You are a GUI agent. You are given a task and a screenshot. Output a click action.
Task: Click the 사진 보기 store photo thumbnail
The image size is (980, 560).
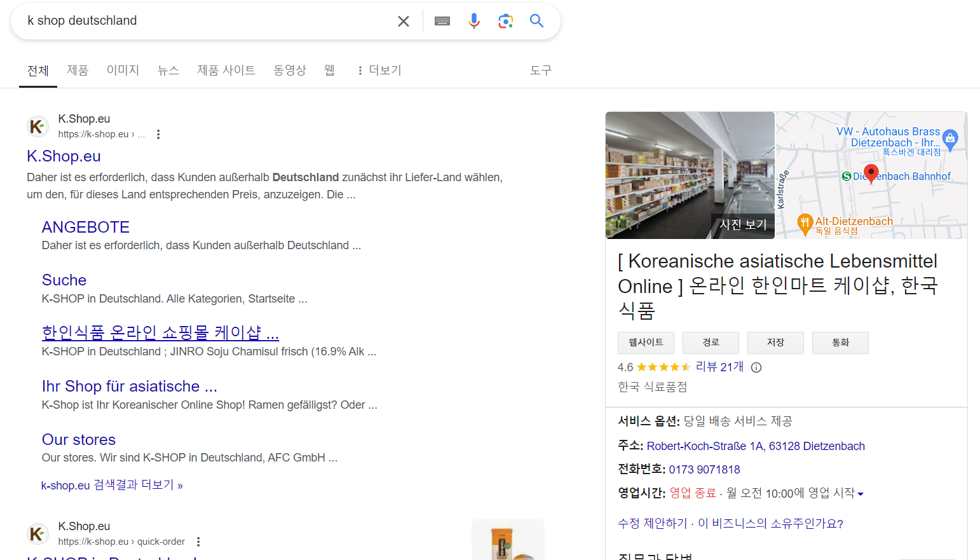click(x=690, y=175)
